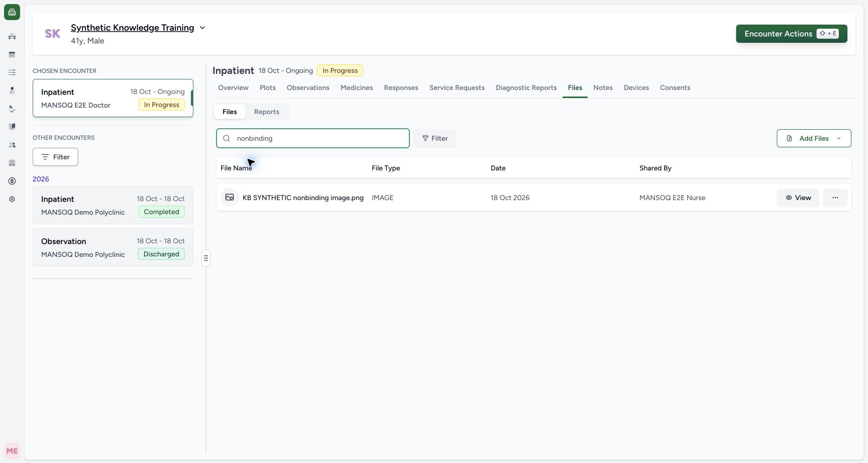The height and width of the screenshot is (463, 868).
Task: Open the files Filter button
Action: [x=435, y=138]
